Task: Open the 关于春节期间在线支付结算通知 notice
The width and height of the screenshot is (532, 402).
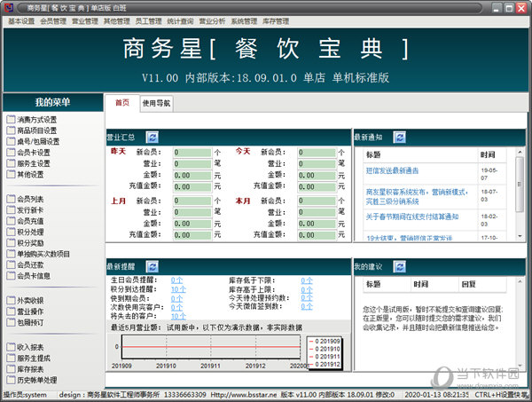Action: (412, 217)
